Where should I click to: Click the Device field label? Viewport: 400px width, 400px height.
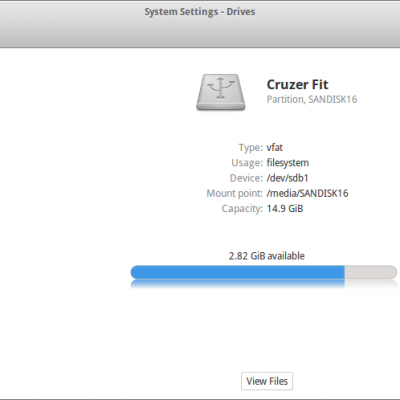click(x=246, y=178)
